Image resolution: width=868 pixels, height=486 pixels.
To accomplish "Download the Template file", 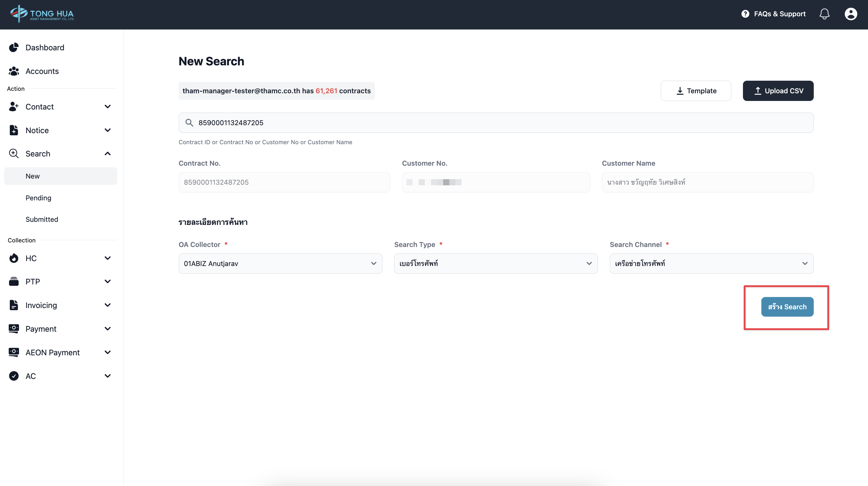I will (x=696, y=91).
